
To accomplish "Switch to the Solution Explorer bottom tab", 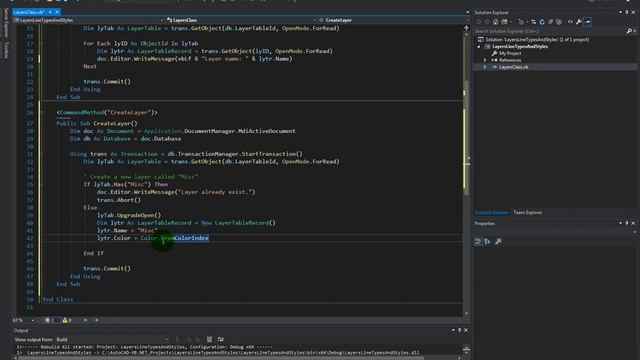I will [x=491, y=212].
